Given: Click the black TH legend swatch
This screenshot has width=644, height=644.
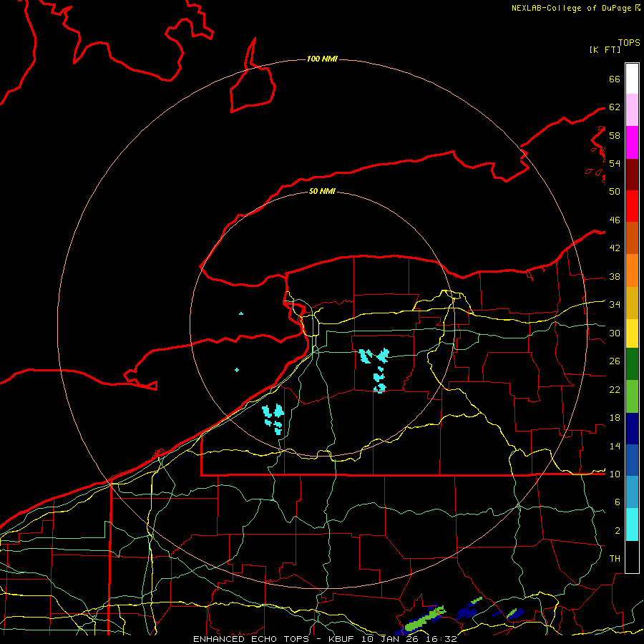Looking at the screenshot, I should click(x=632, y=557).
